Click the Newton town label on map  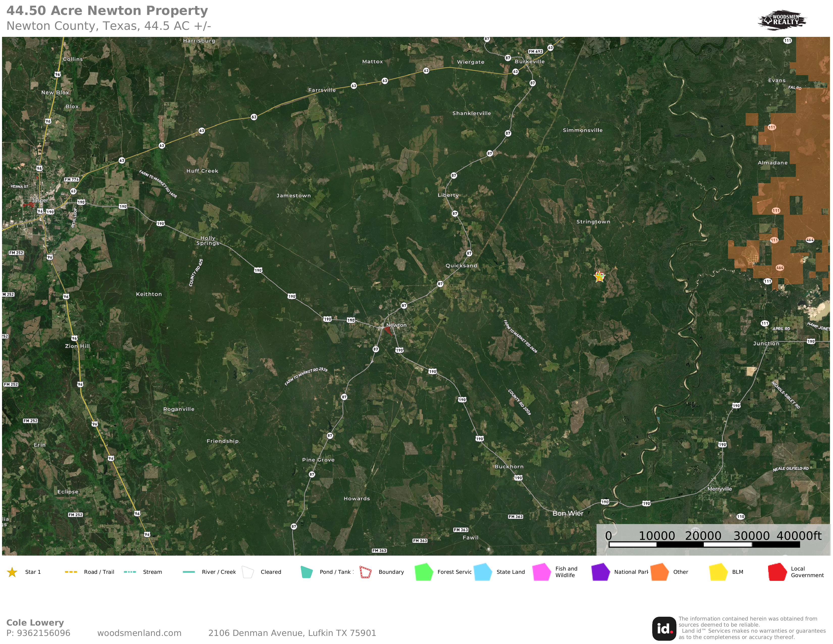click(396, 325)
